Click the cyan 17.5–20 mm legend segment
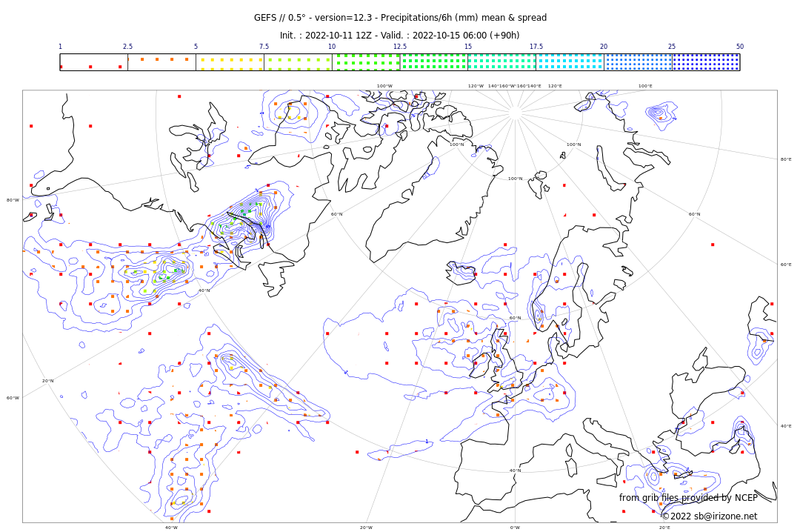 click(570, 62)
